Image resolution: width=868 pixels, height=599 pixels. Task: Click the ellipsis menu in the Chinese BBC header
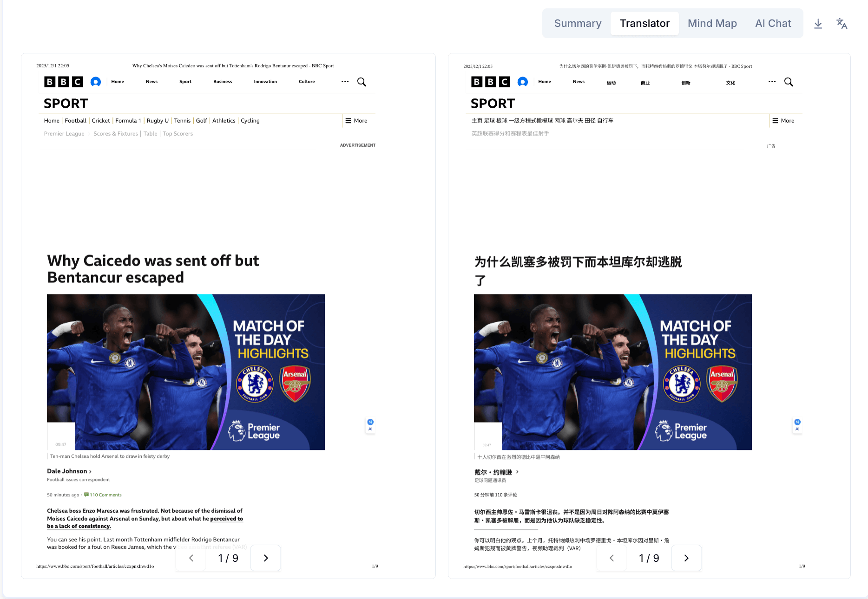772,82
